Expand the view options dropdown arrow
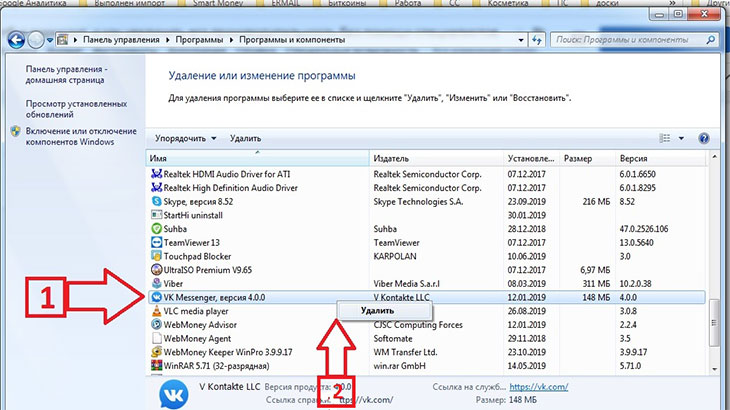This screenshot has width=730, height=410. point(681,138)
